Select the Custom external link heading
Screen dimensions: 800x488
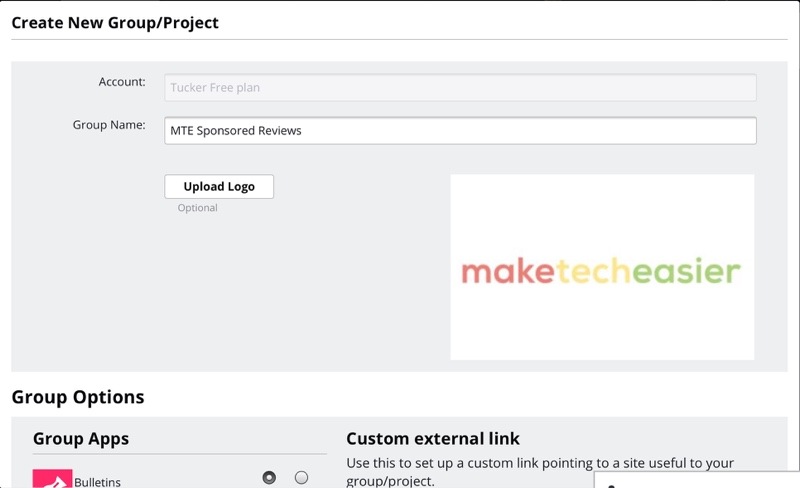click(x=433, y=439)
